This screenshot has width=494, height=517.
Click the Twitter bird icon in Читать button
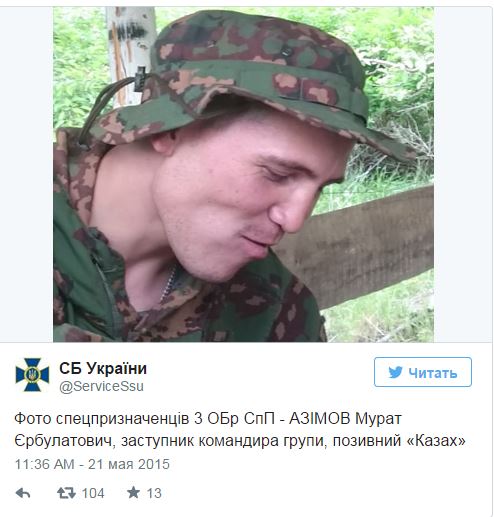coord(395,372)
